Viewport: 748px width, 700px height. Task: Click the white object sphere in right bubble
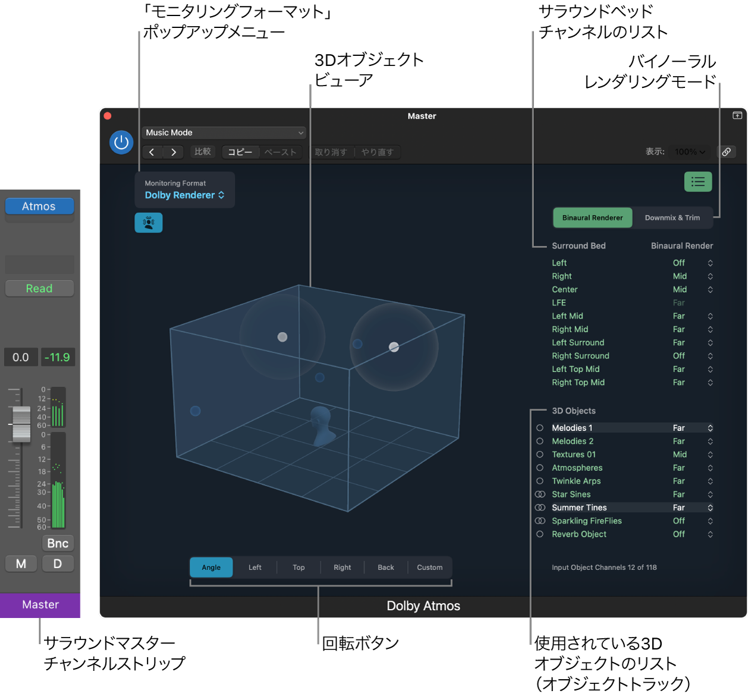394,347
